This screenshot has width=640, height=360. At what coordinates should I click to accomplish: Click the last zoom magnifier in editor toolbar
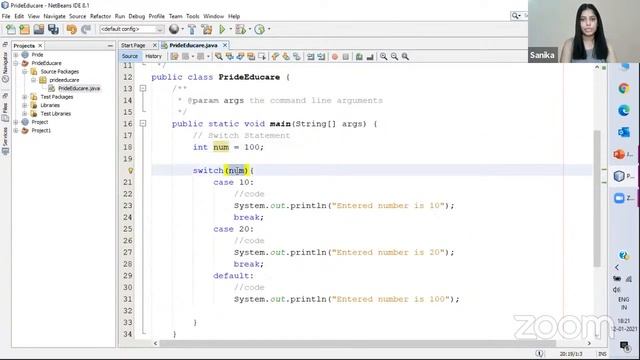(x=405, y=56)
